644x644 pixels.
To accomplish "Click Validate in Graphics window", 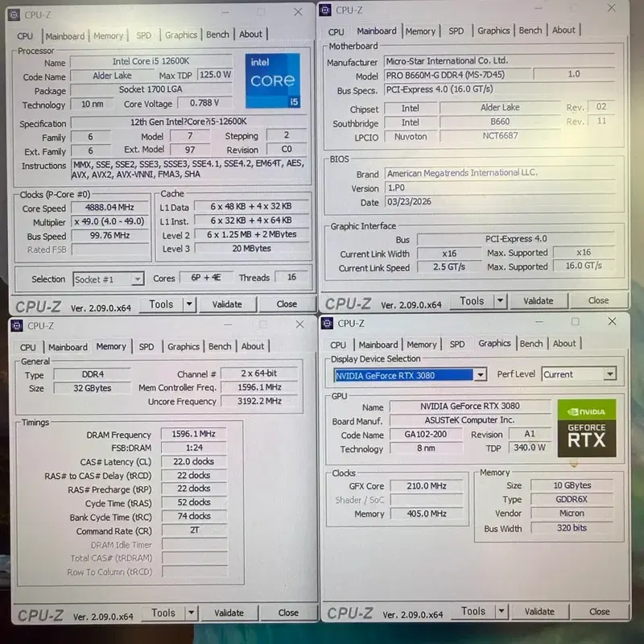I will coord(539,612).
